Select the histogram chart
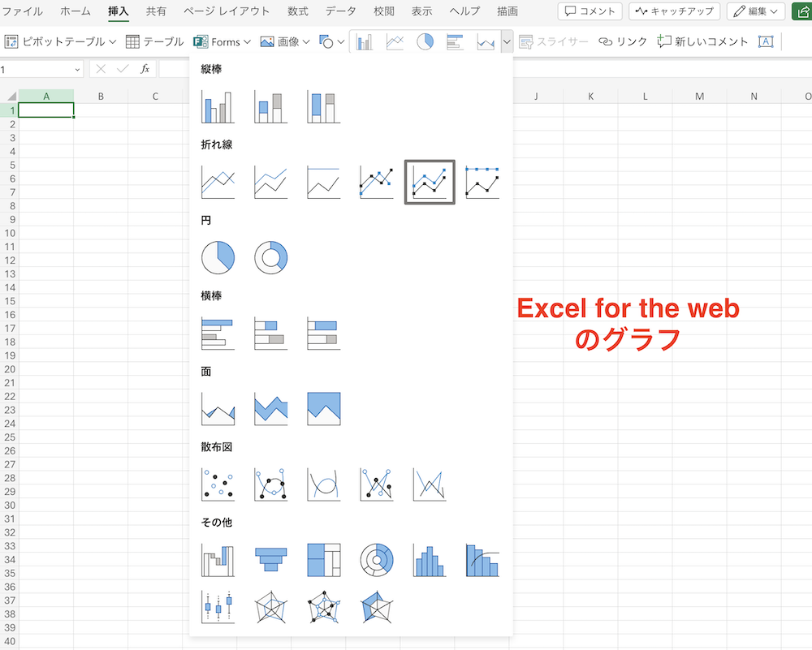This screenshot has height=650, width=812. (429, 560)
